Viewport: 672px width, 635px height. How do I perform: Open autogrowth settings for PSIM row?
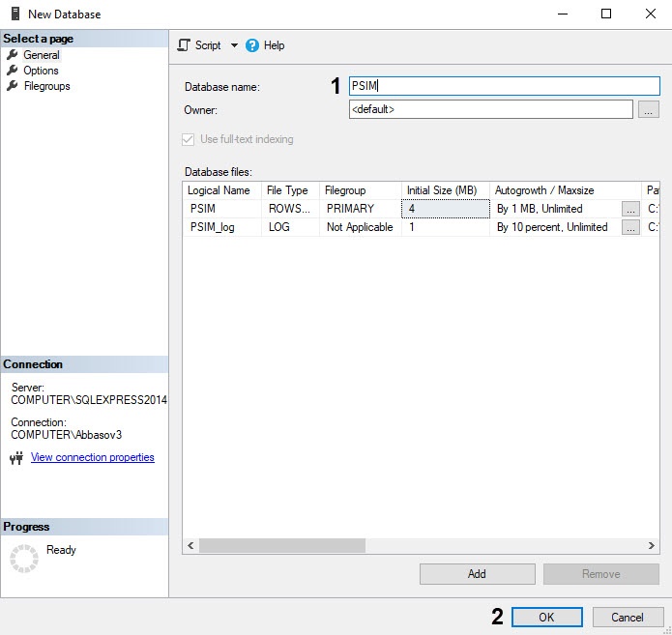click(629, 208)
